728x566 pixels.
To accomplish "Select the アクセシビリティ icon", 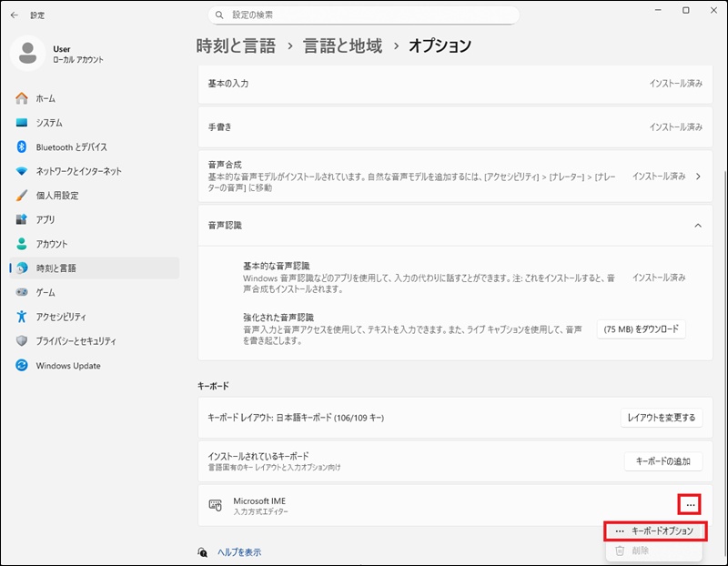I will 22,317.
